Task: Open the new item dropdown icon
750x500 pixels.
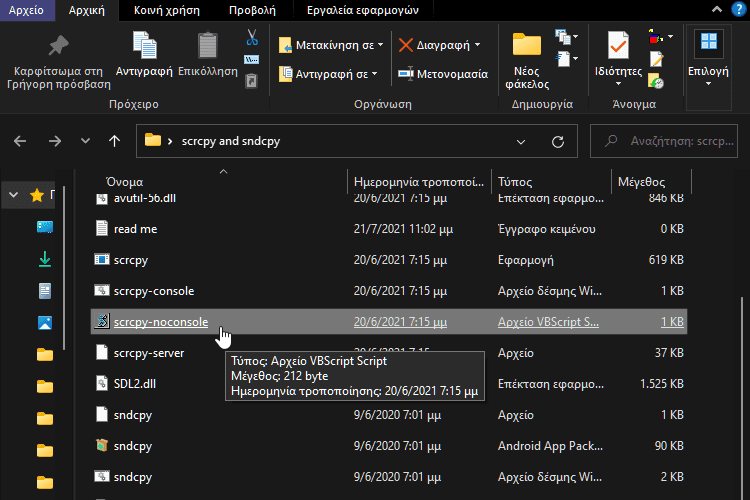Action: 566,37
